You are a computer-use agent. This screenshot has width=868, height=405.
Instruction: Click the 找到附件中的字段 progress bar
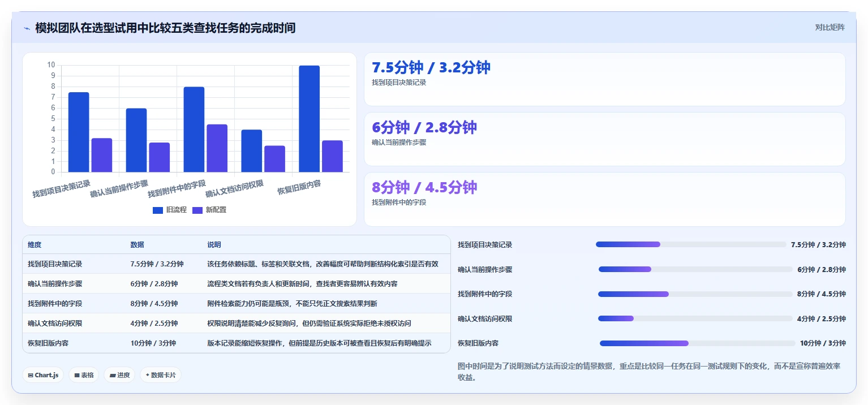(x=695, y=294)
